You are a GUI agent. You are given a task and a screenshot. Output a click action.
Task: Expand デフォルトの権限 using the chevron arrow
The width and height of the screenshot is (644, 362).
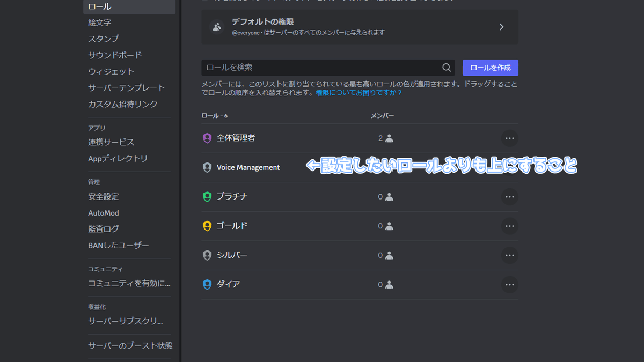tap(501, 26)
